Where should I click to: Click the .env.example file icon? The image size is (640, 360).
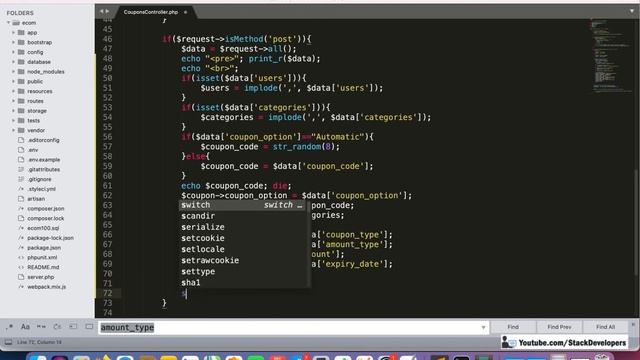coord(21,160)
